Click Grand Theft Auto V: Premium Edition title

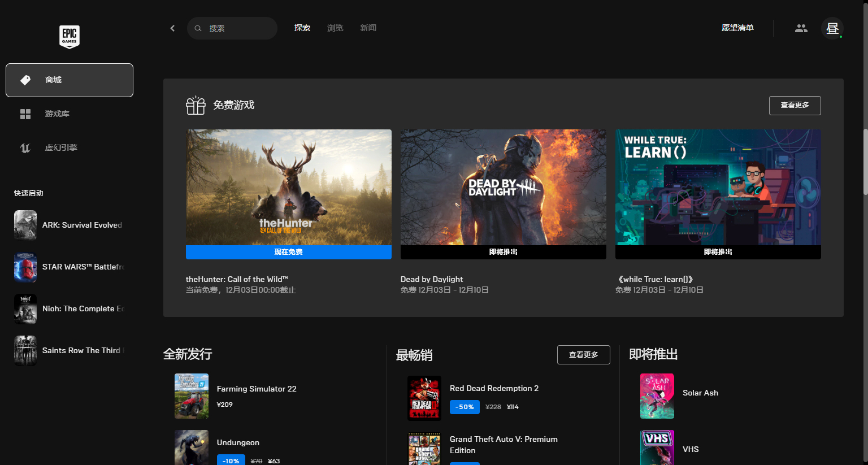pyautogui.click(x=504, y=445)
